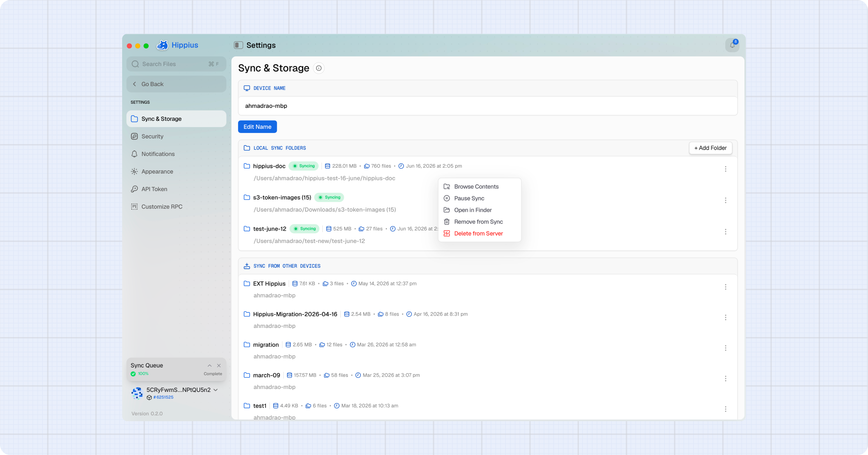868x455 pixels.
Task: Open API Token settings section
Action: 176,189
